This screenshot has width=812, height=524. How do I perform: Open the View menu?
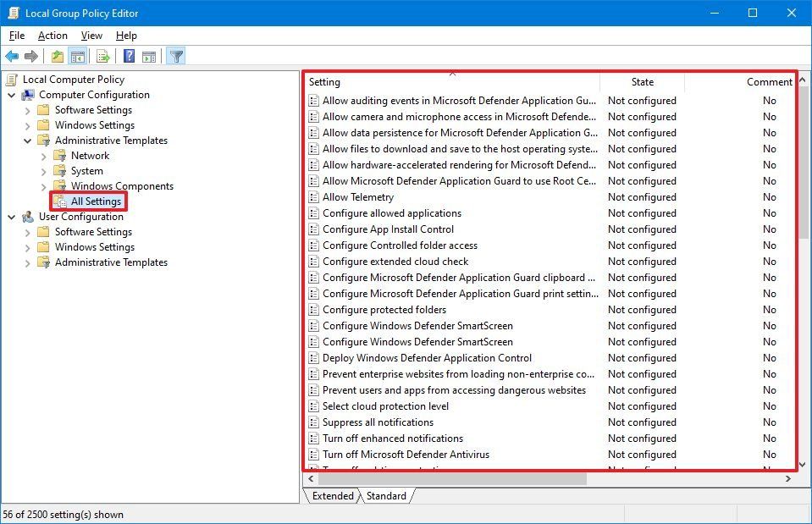(91, 36)
